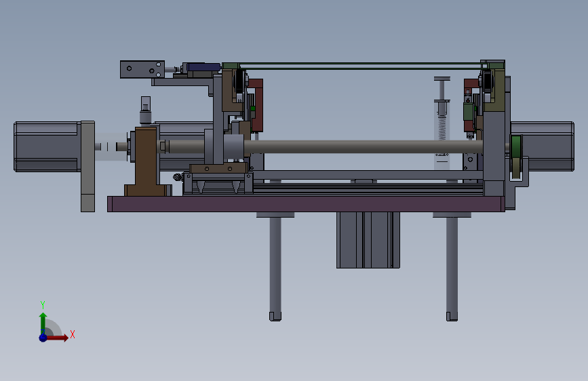The image size is (588, 381).
Task: Select the brown bearing support block
Action: 146,161
